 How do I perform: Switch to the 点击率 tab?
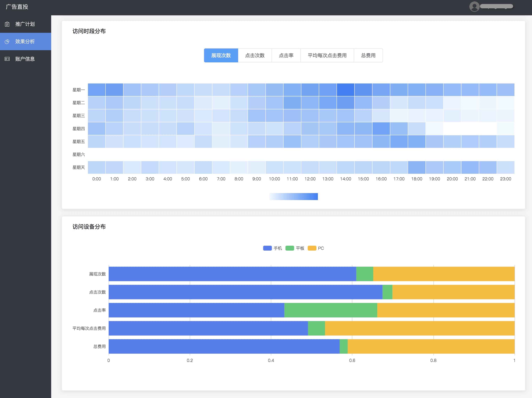point(286,55)
